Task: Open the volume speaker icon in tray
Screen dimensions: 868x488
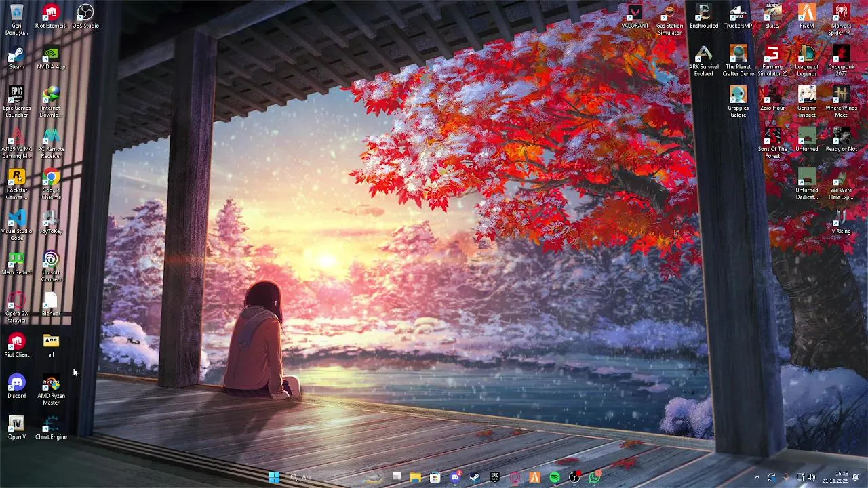Action: [x=812, y=477]
